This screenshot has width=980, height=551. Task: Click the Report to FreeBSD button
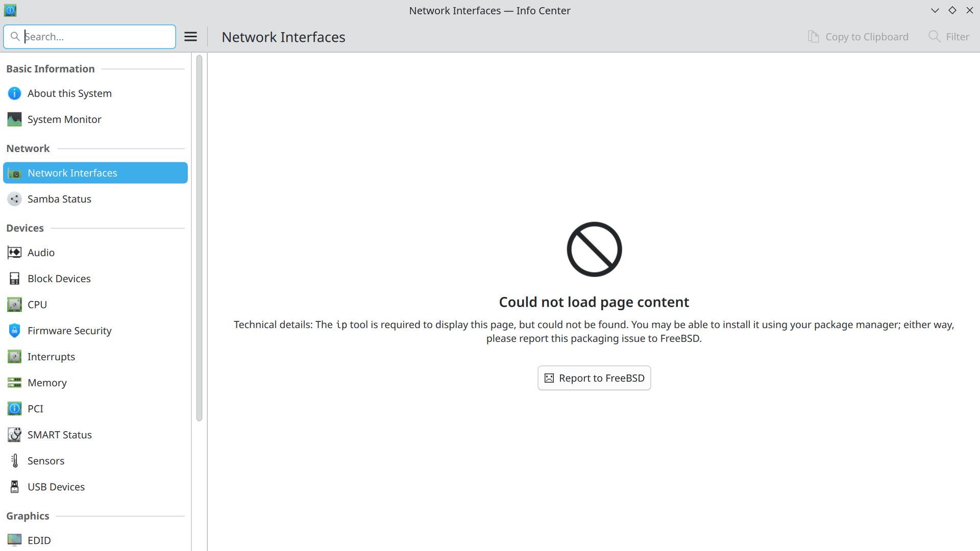click(x=594, y=378)
